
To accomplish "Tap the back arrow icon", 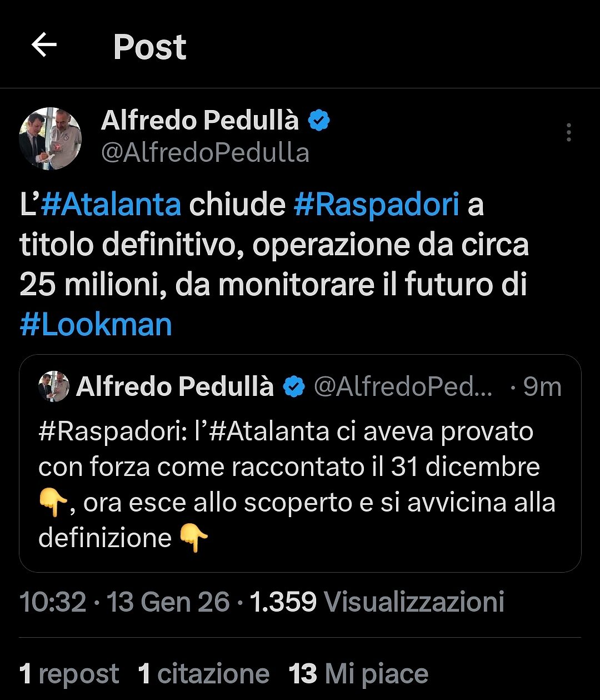I will click(44, 46).
